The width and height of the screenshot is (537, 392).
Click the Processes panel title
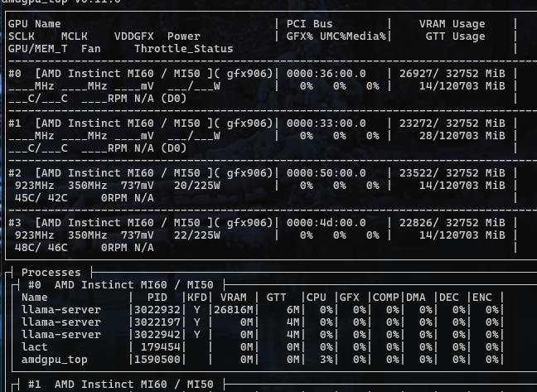tap(51, 273)
